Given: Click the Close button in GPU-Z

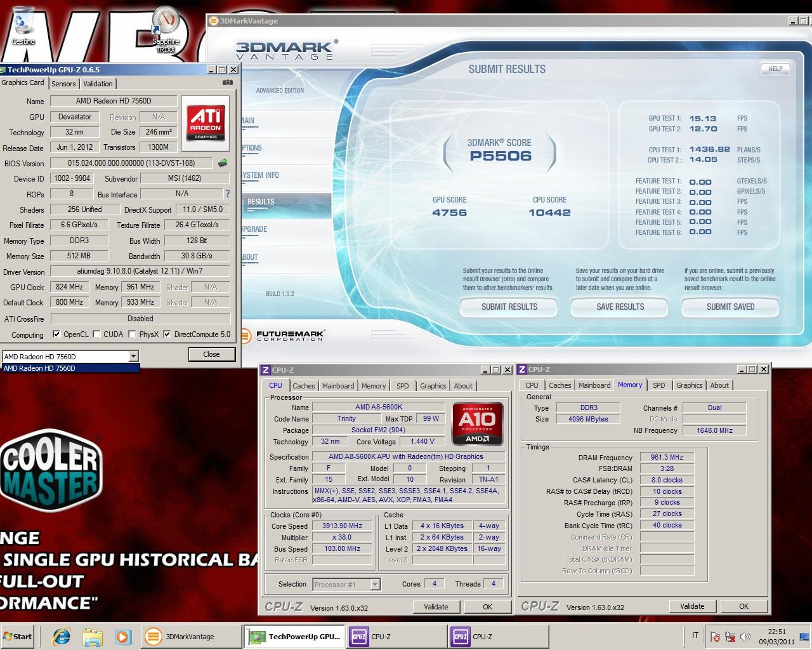Looking at the screenshot, I should [x=211, y=354].
